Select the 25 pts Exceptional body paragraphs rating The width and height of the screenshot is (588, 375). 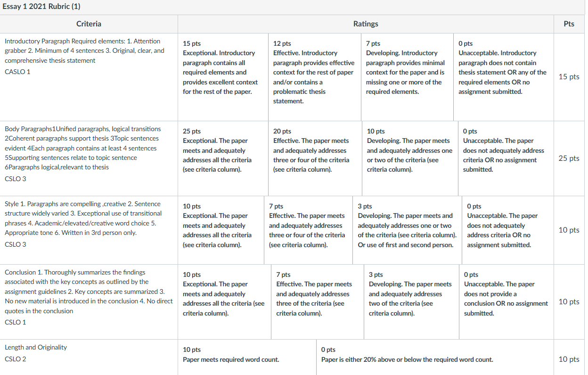point(223,158)
